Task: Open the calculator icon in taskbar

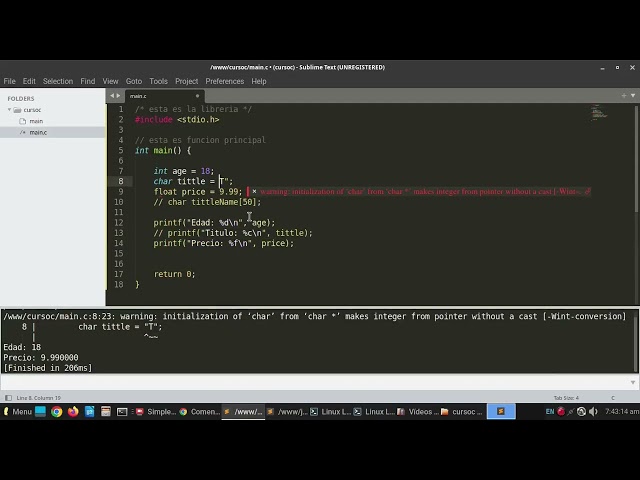Action: pos(106,411)
